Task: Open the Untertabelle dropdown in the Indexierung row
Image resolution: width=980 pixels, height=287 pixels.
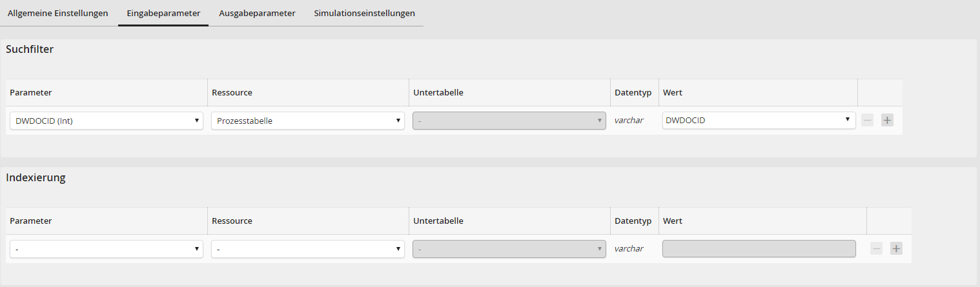Action: tap(509, 249)
